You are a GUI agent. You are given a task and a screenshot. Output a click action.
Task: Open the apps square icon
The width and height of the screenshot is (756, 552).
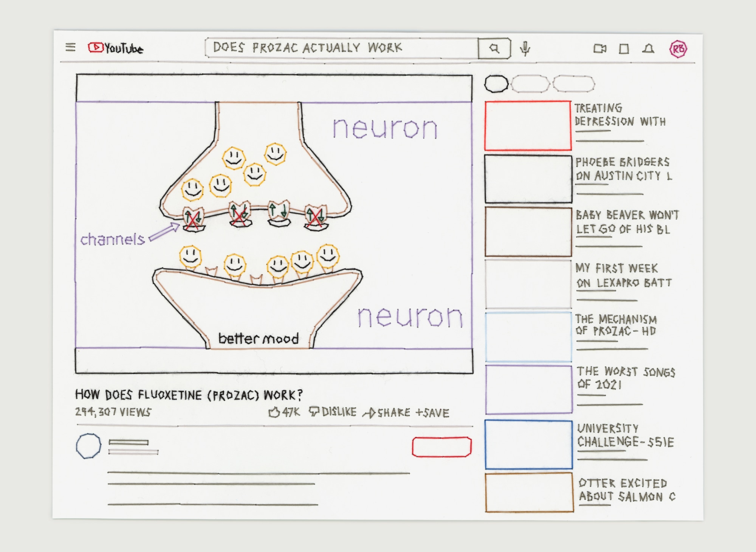(x=624, y=49)
